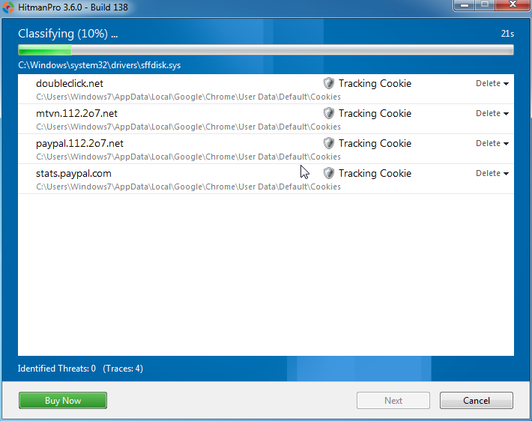Click the Identified Threats: 0 status text
Image resolution: width=532 pixels, height=421 pixels.
coord(57,368)
